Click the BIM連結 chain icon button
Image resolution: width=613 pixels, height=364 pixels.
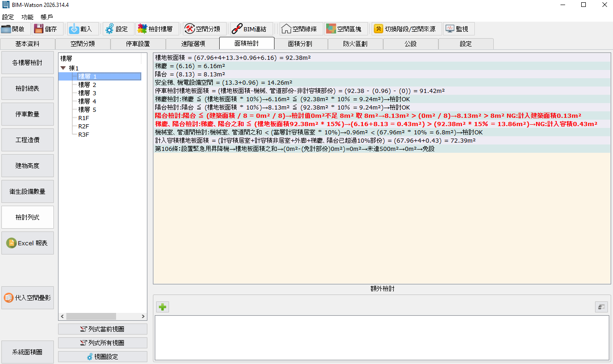pyautogui.click(x=251, y=29)
